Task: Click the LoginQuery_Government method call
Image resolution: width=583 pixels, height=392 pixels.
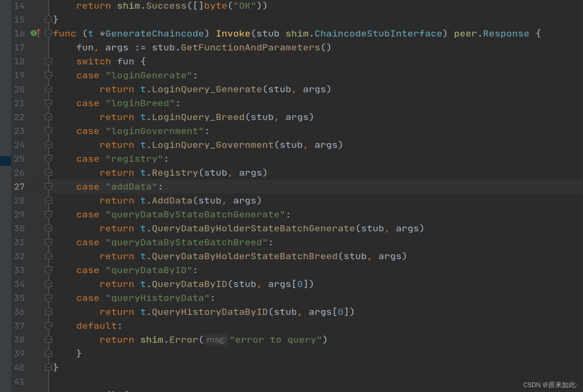Action: pyautogui.click(x=213, y=145)
